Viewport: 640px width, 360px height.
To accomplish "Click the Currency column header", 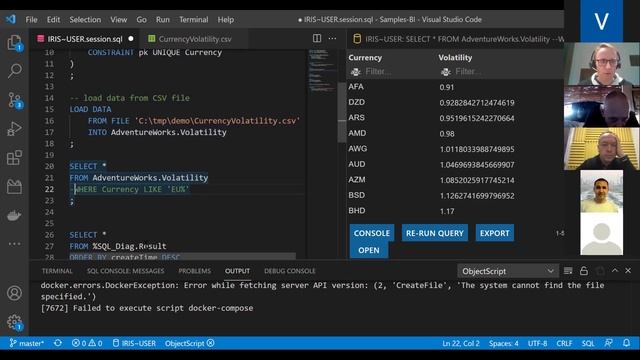I will (x=365, y=58).
